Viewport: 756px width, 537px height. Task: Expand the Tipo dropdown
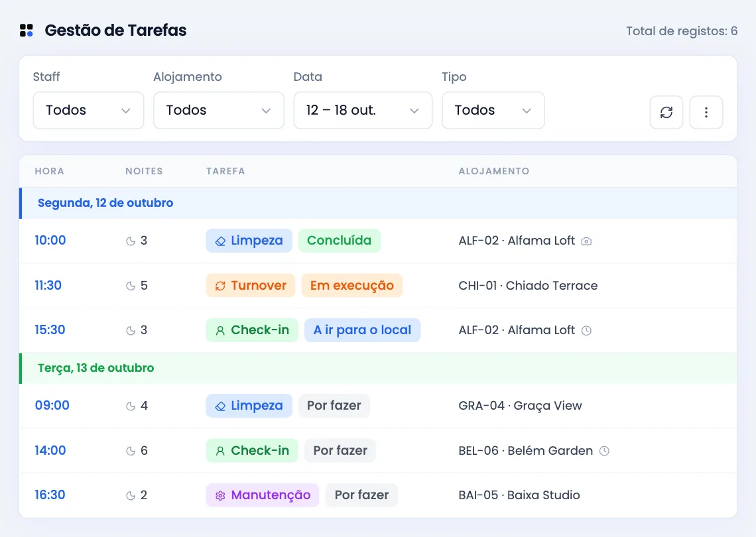(493, 111)
